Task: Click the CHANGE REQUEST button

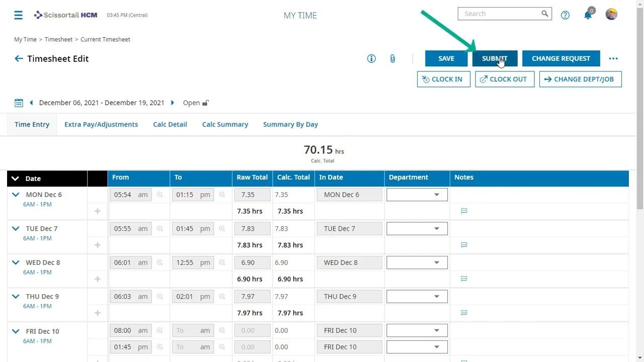Action: tap(561, 58)
